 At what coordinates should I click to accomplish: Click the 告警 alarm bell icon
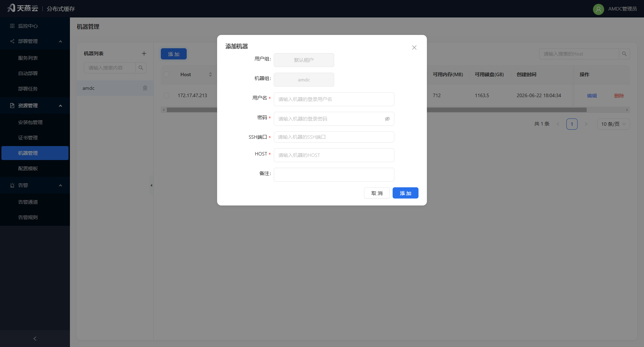12,185
